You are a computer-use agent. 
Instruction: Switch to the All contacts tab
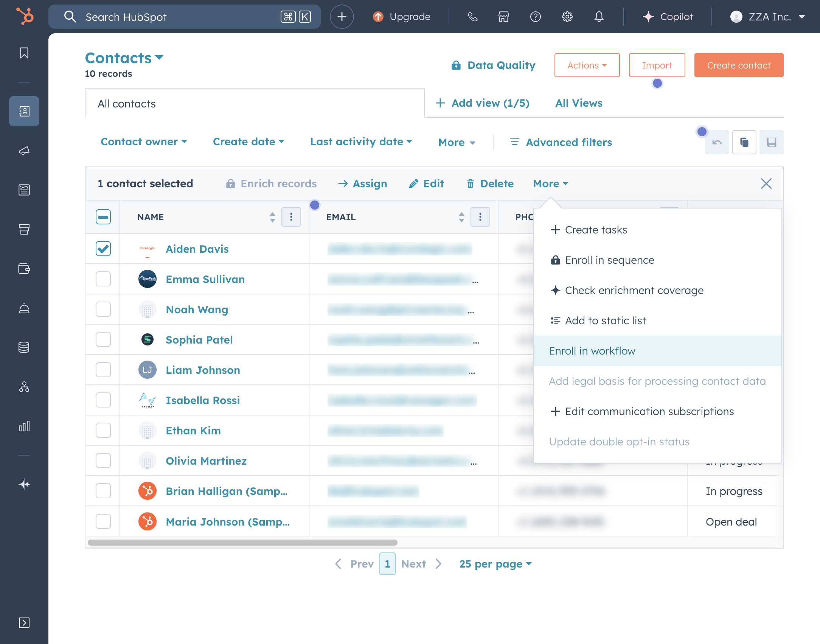pos(255,103)
